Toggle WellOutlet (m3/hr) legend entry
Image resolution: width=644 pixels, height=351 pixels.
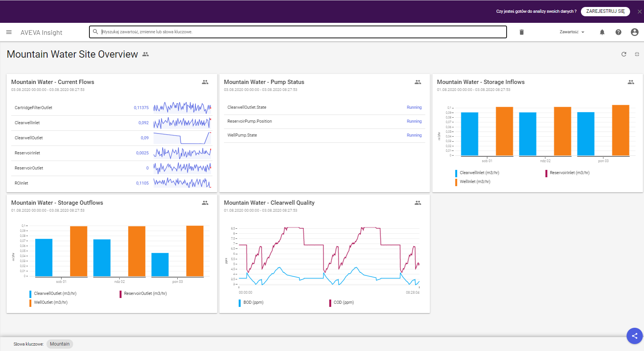tap(48, 303)
